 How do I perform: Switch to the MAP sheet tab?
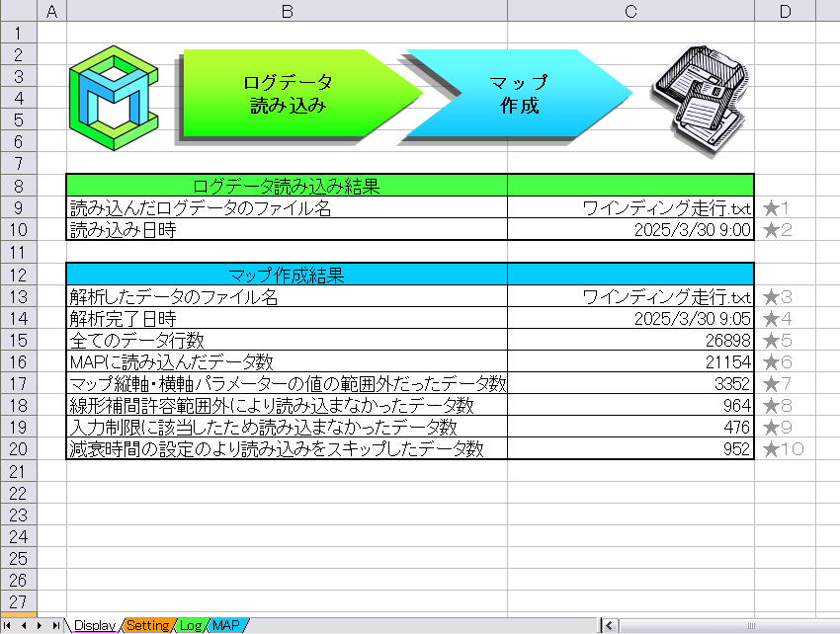click(225, 624)
